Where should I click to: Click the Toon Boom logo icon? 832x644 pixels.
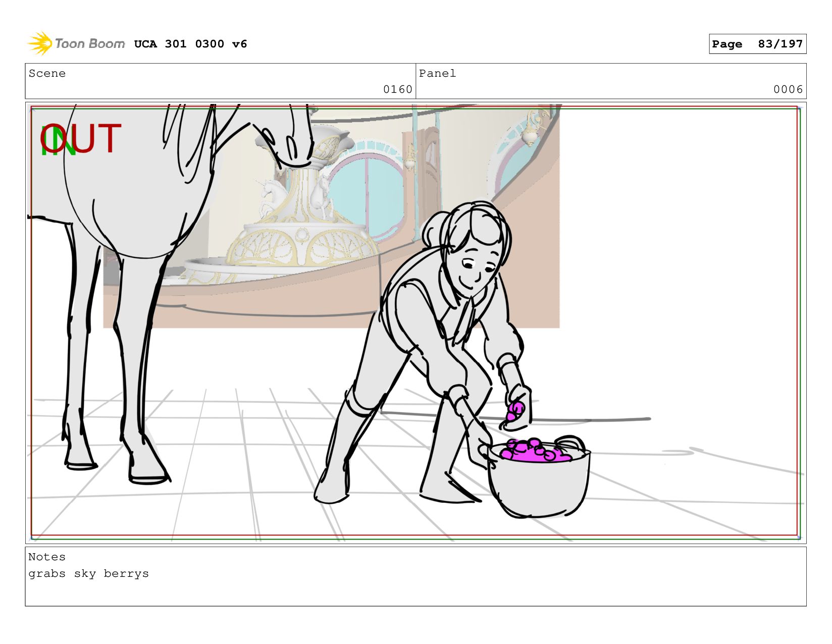point(40,43)
